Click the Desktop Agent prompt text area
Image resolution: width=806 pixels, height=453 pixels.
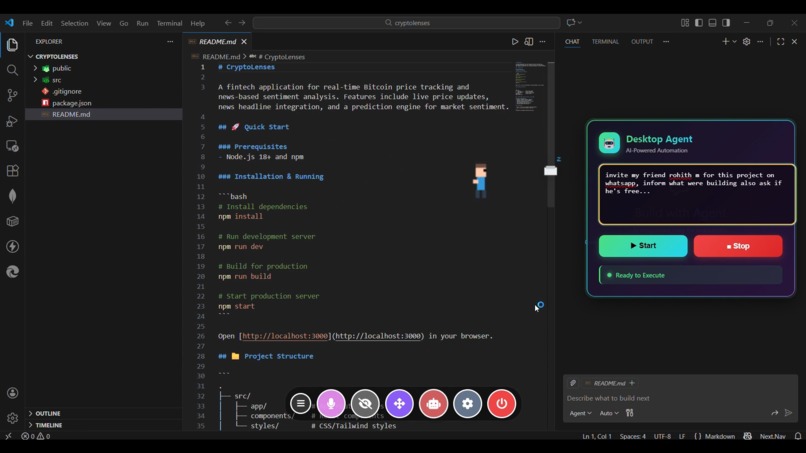pos(697,194)
